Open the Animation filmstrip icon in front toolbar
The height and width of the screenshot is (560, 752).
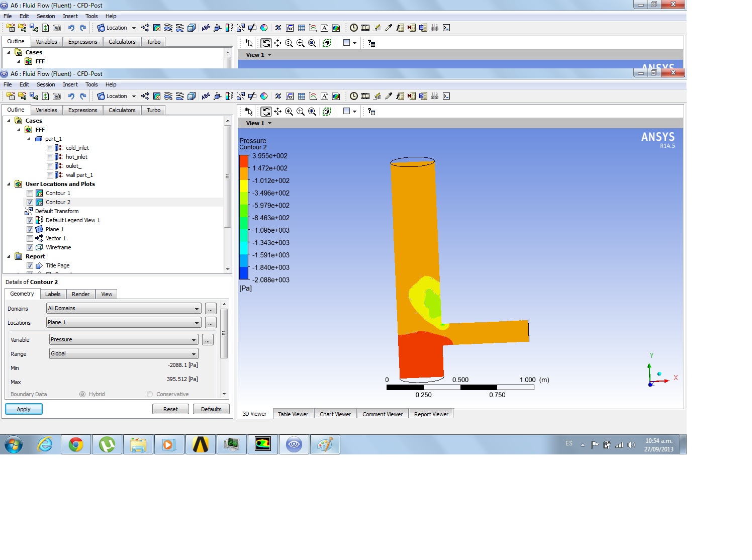point(365,96)
